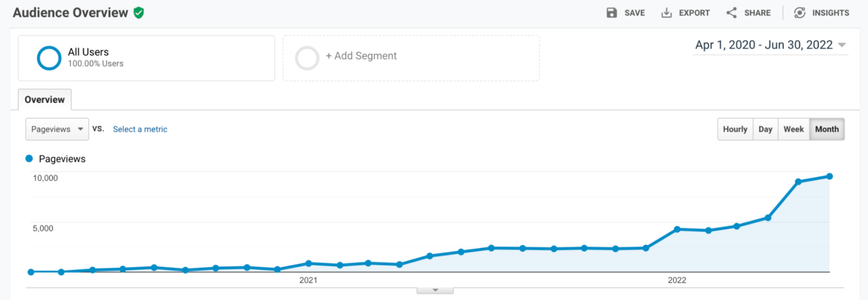The height and width of the screenshot is (300, 868).
Task: Click the Save floppy disk icon
Action: point(612,12)
